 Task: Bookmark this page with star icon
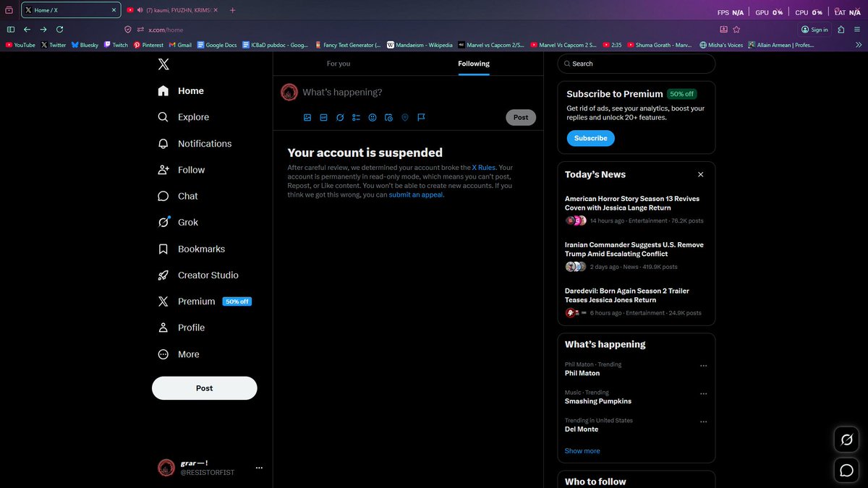coord(736,30)
